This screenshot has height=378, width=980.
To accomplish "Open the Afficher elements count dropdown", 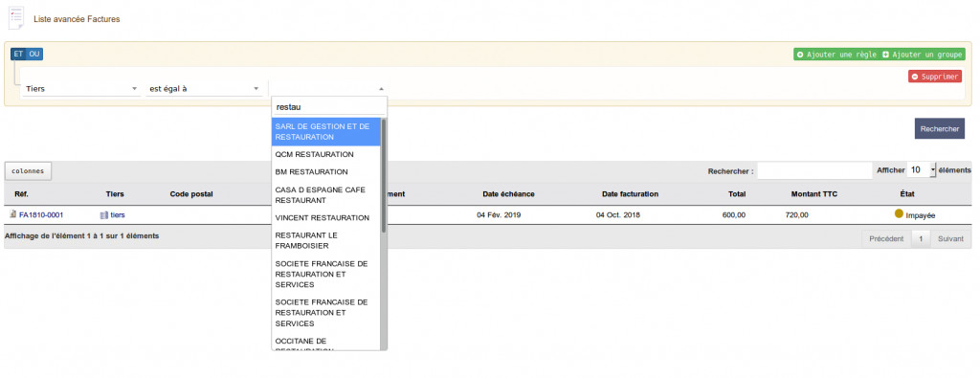I will tap(922, 170).
